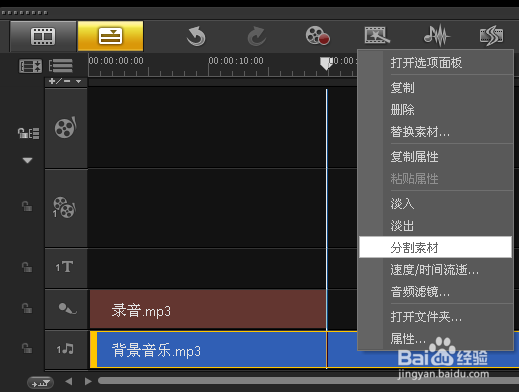Open the fit project dropdown at the bottom
519x392 pixels.
tap(40, 383)
